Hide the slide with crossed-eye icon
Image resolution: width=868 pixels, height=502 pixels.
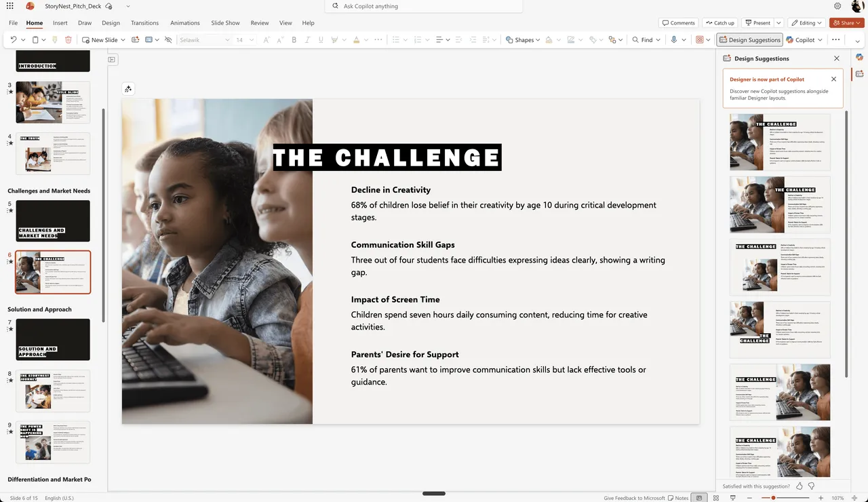click(x=168, y=40)
